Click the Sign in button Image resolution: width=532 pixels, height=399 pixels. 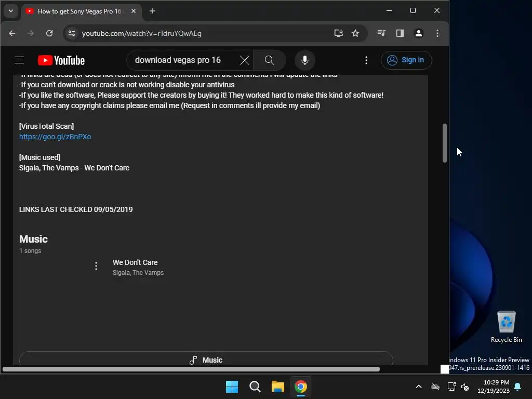[406, 60]
